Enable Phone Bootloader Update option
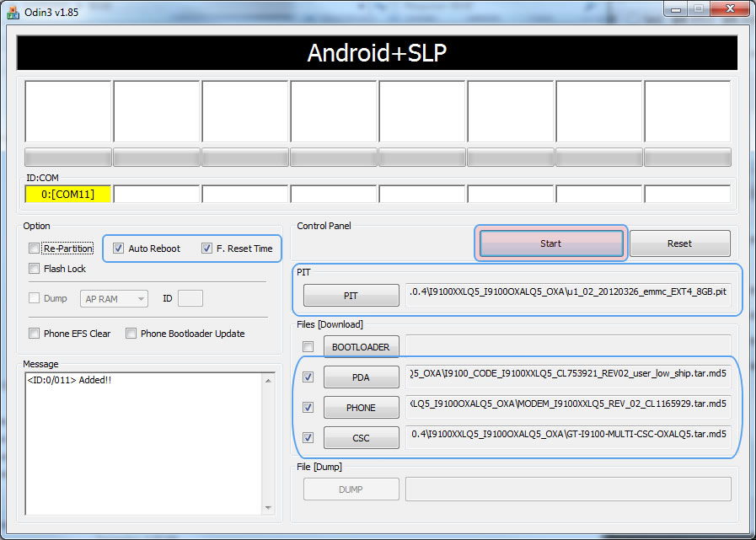 pyautogui.click(x=131, y=334)
